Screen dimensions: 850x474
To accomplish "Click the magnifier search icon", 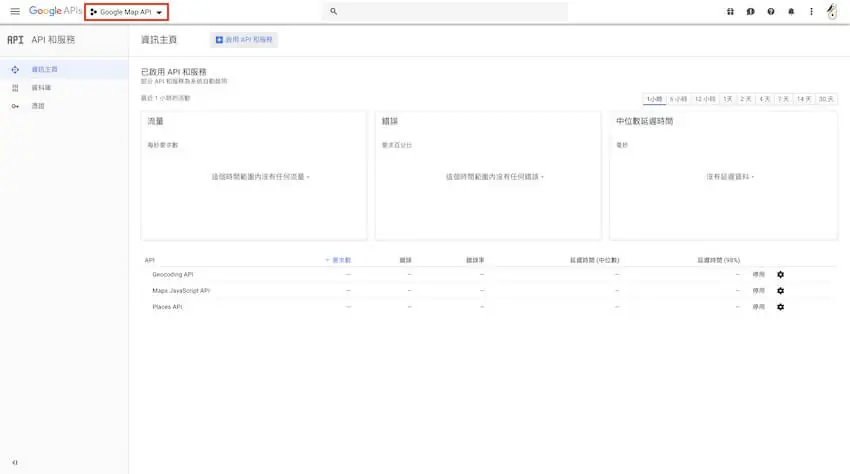I will pyautogui.click(x=333, y=11).
